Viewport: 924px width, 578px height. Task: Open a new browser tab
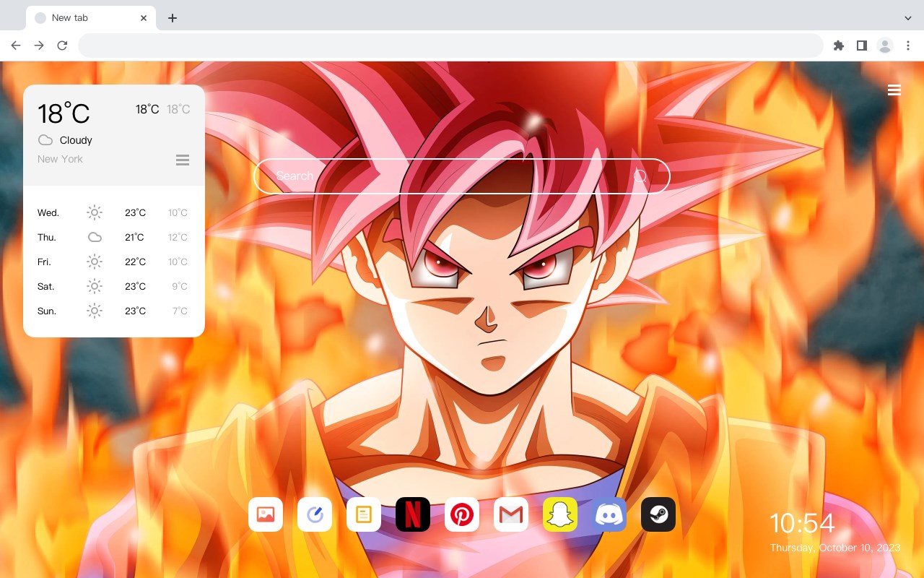(x=172, y=18)
